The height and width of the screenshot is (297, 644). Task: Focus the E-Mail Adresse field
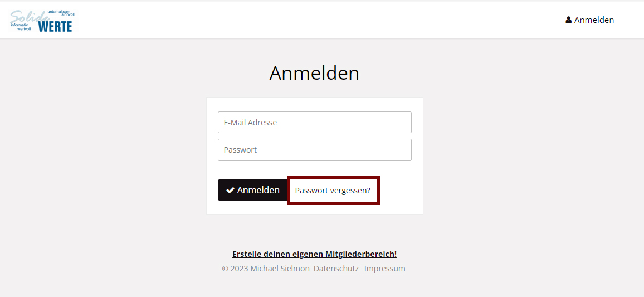coord(314,122)
